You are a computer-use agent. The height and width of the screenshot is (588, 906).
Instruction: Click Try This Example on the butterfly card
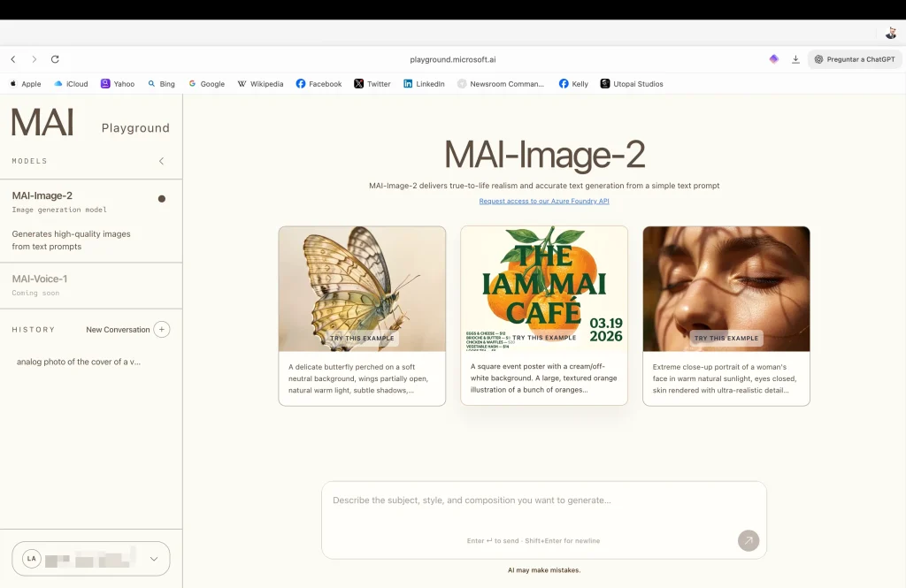[x=361, y=337]
